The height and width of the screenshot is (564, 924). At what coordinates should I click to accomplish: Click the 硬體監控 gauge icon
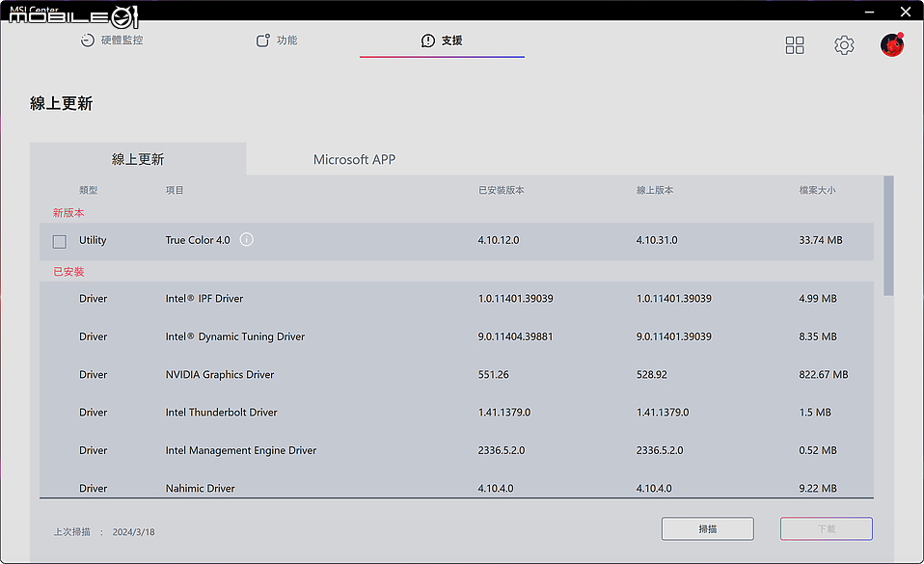coord(87,40)
